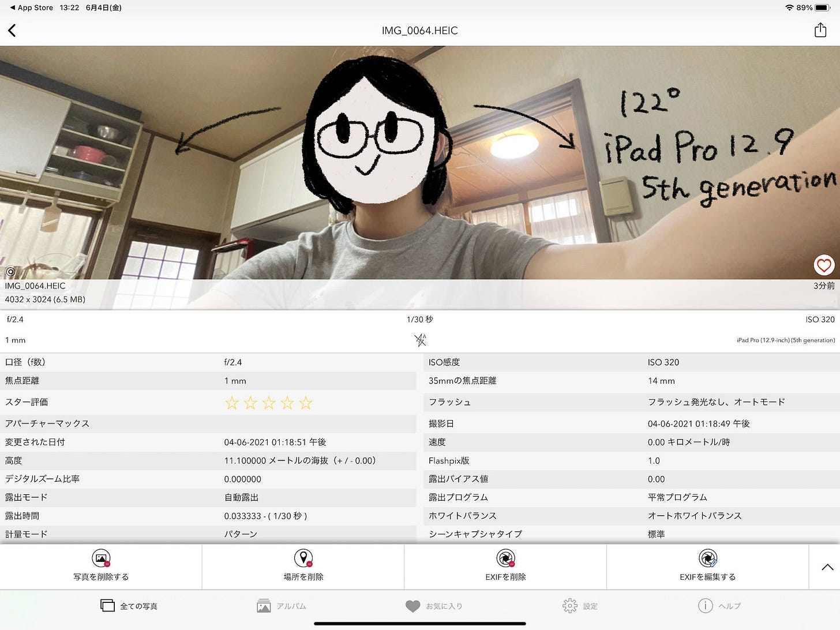Set fourth star in スター評価 row

(287, 403)
